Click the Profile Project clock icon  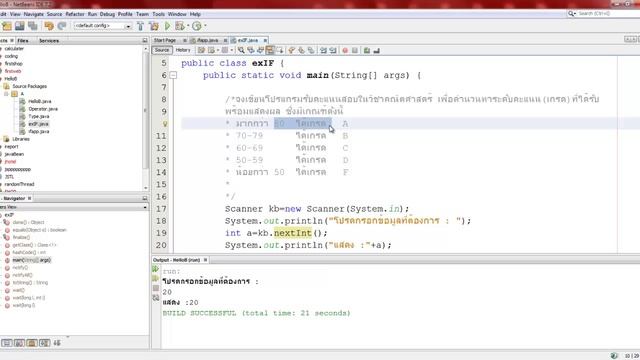[197, 26]
